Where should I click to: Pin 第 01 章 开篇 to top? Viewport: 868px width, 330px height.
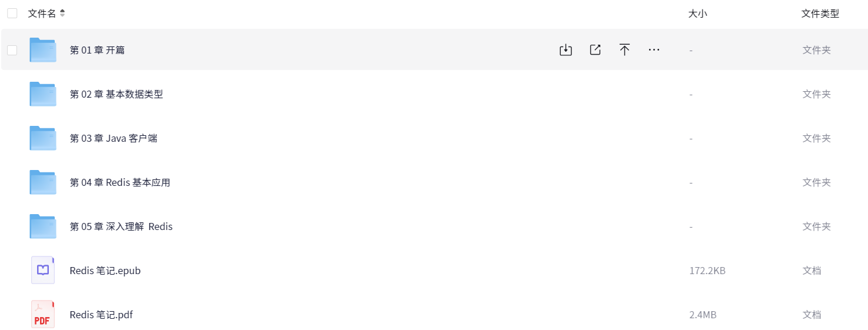624,50
